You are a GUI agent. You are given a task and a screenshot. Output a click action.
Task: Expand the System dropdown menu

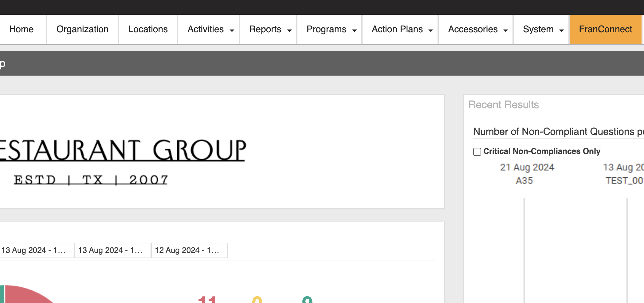click(543, 30)
